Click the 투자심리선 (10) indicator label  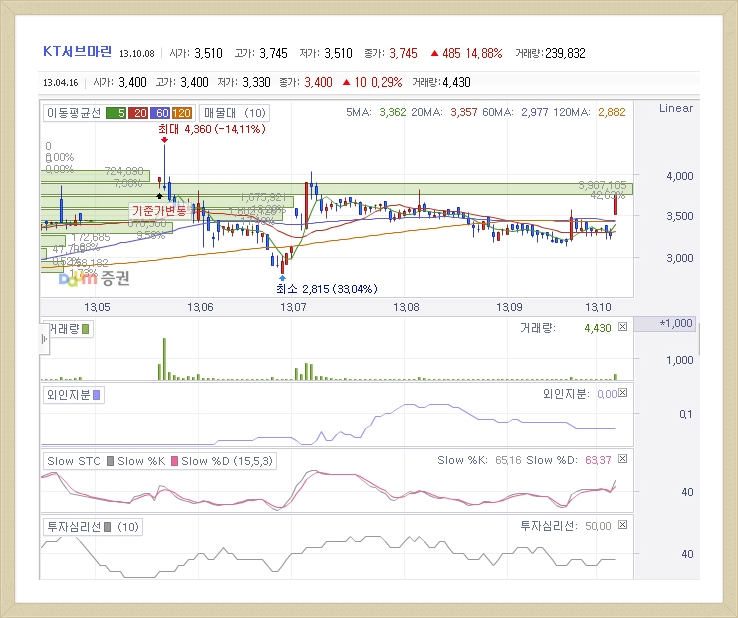(x=93, y=527)
